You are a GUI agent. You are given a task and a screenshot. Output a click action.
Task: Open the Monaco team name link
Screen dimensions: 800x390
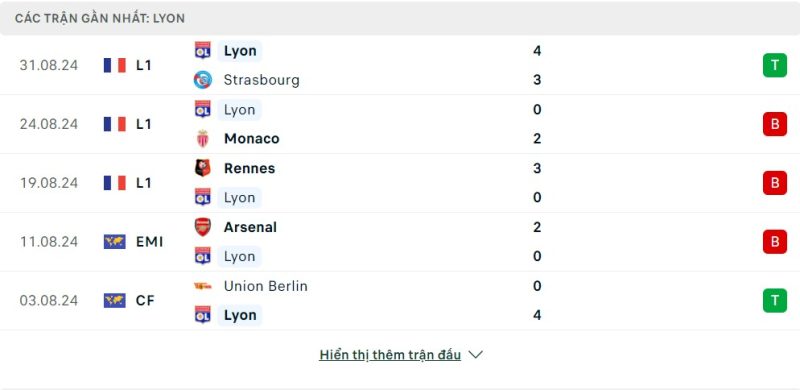point(252,139)
